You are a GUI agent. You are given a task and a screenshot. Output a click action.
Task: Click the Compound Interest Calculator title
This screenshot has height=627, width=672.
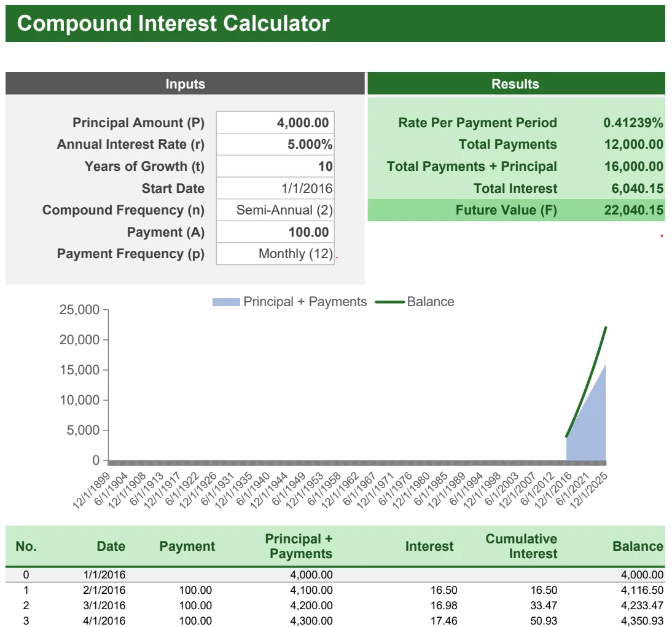coord(173,23)
